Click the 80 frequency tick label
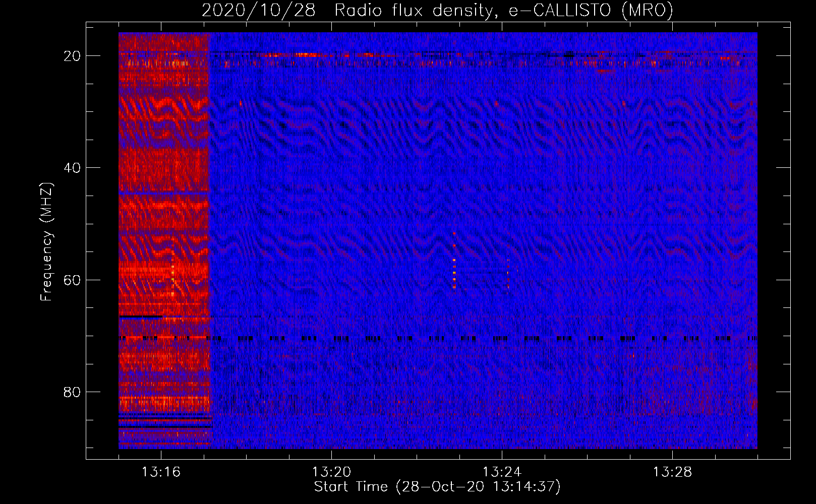Viewport: 816px width, 504px height. 72,392
